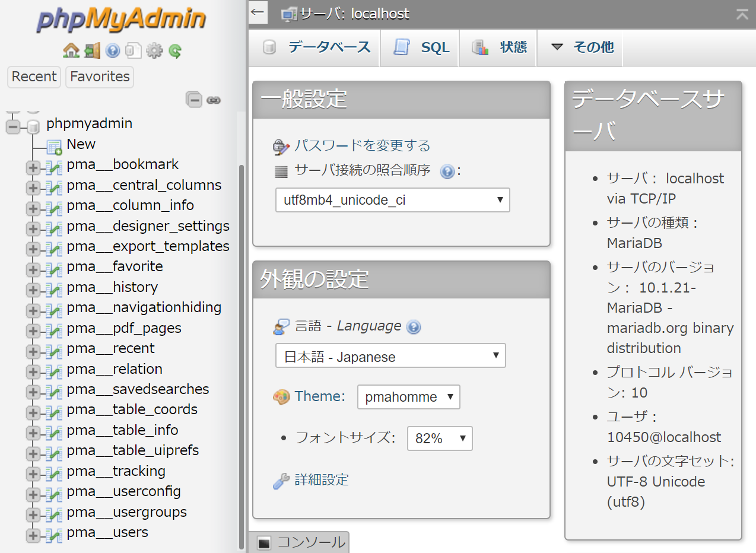Click the console icon at bottom
Viewport: 756px width, 553px height.
click(265, 542)
